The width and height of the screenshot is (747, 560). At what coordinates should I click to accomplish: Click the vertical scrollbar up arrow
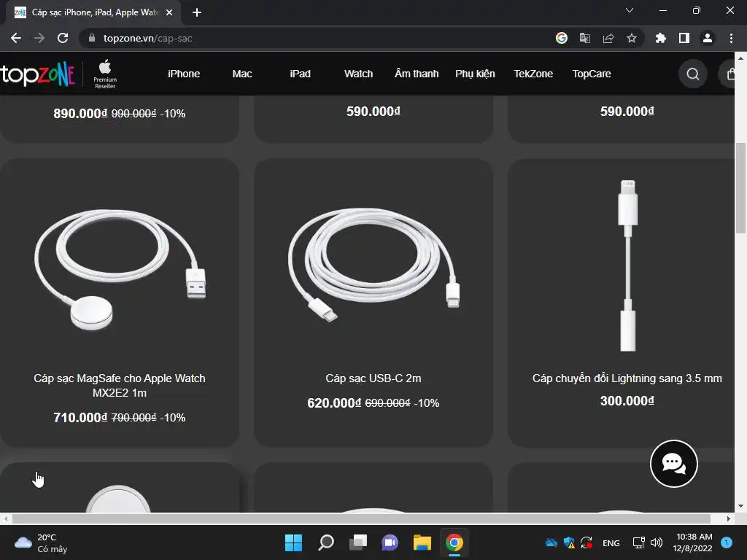point(740,58)
